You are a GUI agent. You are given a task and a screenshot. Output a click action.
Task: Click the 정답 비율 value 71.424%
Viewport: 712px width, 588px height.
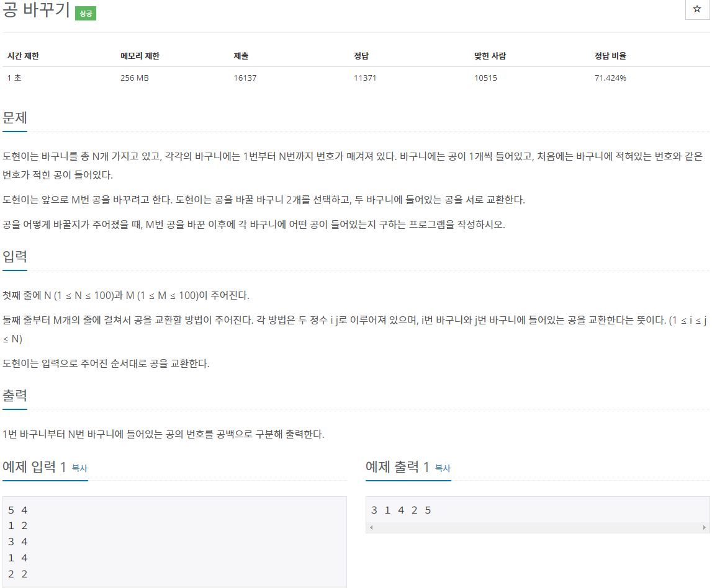pos(610,78)
